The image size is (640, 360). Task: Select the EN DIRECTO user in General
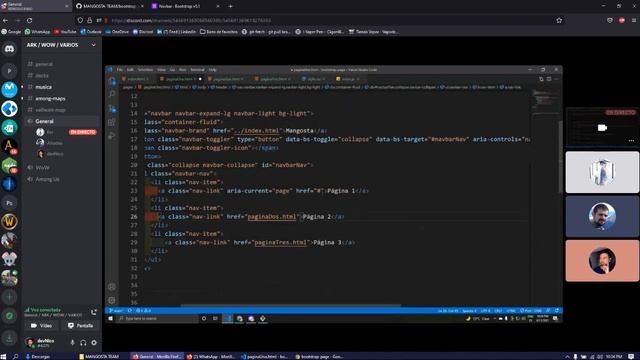pos(65,132)
